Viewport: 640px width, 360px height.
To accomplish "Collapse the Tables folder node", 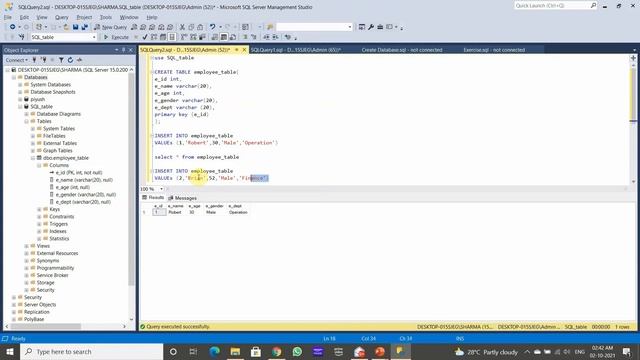I will pos(27,121).
